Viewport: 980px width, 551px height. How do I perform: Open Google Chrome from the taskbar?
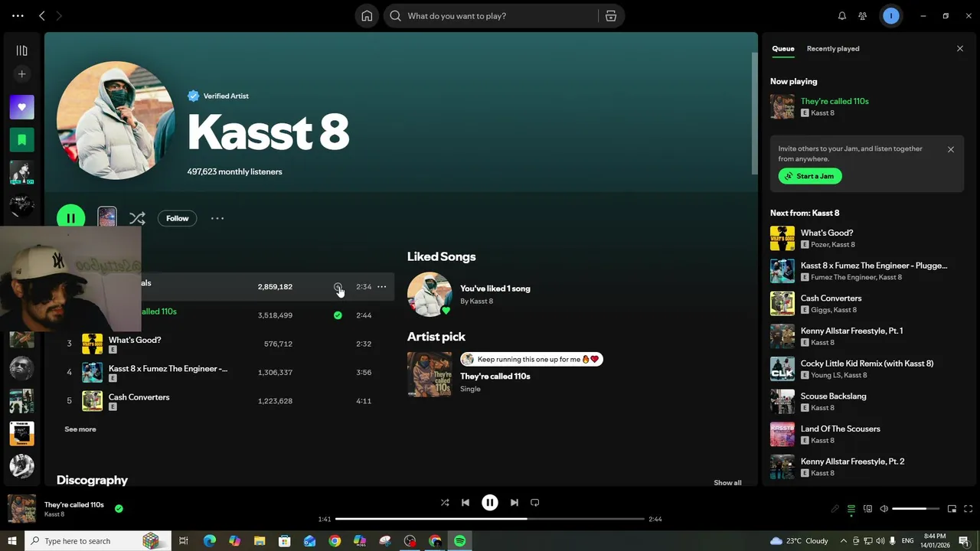pyautogui.click(x=335, y=541)
